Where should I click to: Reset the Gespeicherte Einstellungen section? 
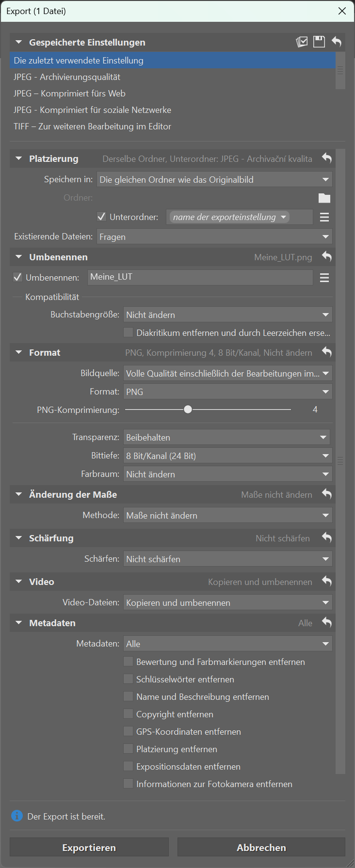[x=337, y=42]
